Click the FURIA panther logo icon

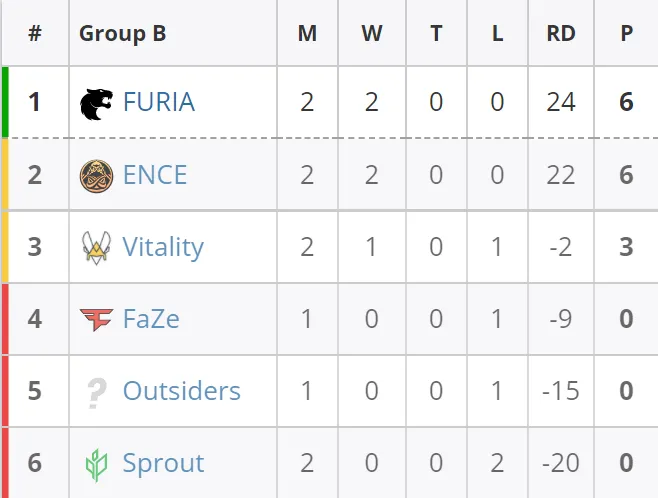(x=96, y=104)
